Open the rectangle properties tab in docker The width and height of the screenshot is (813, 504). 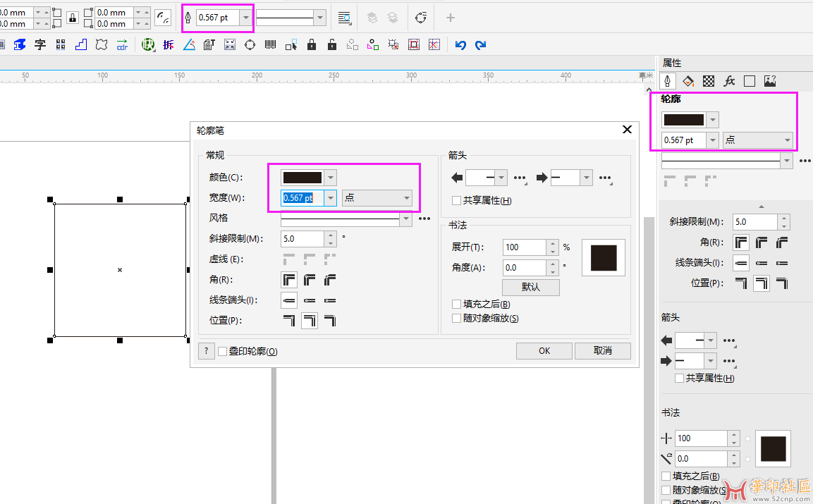pyautogui.click(x=750, y=81)
